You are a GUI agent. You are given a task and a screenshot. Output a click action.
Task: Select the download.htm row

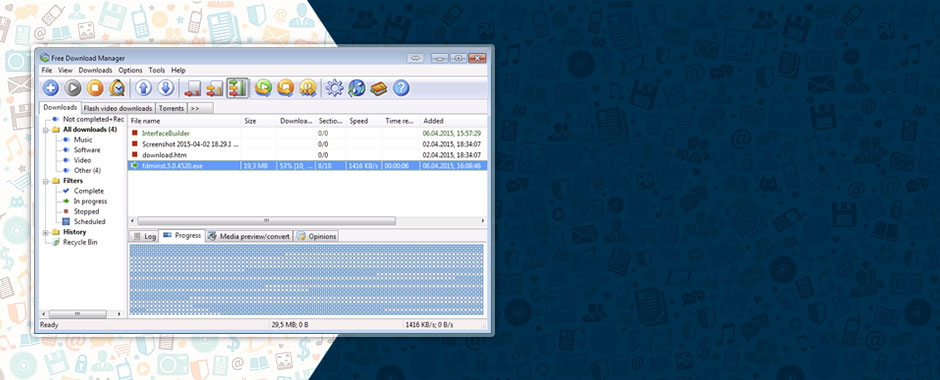click(x=307, y=155)
